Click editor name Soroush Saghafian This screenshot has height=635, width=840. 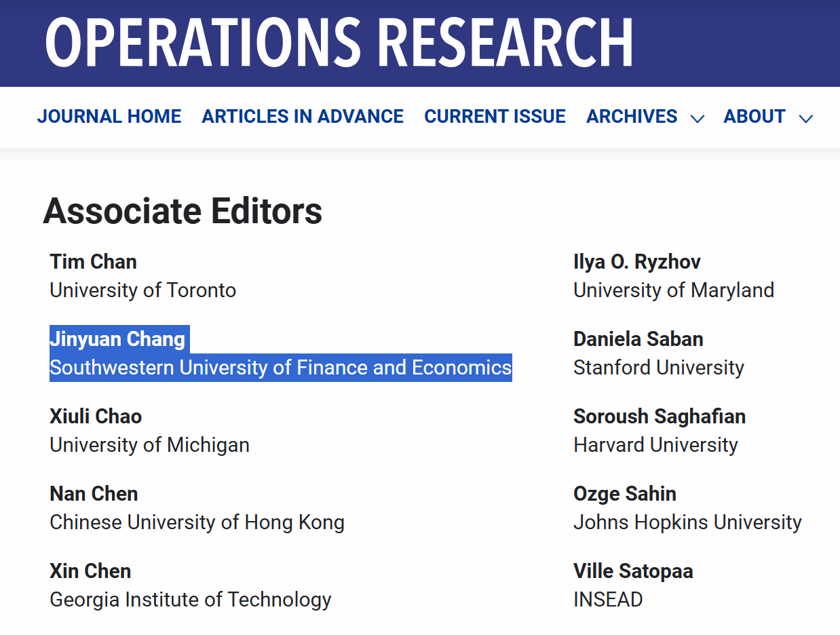click(659, 417)
